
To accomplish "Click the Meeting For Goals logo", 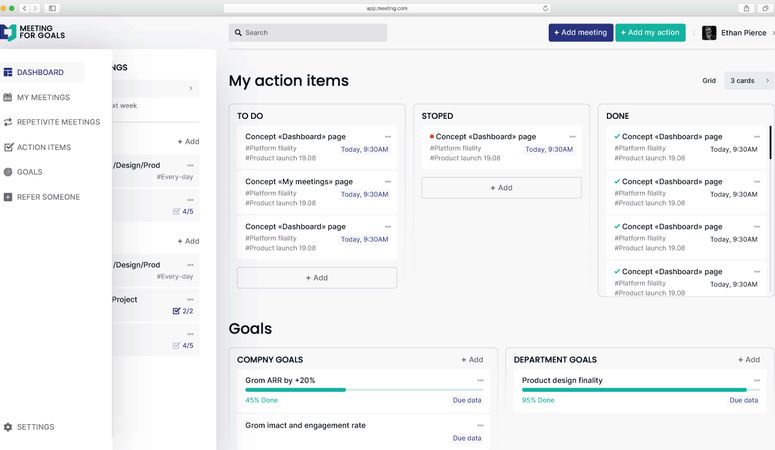I will click(x=33, y=32).
